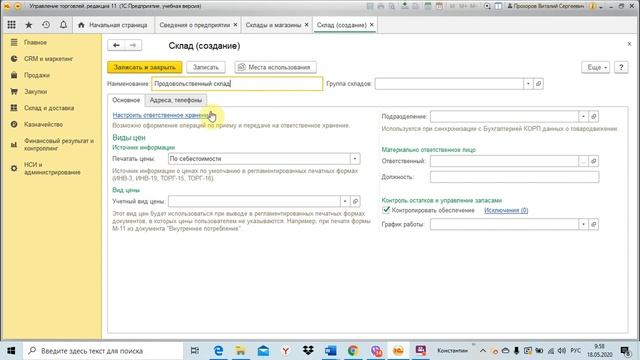The height and width of the screenshot is (360, 640).
Task: Switch to Сведения о предприятии tab
Action: [194, 25]
